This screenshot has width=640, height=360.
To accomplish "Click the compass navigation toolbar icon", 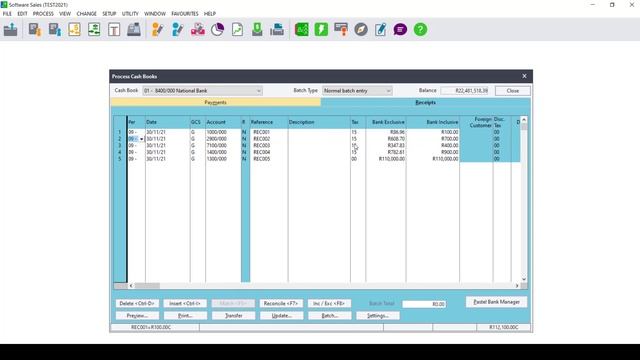I will pos(361,29).
